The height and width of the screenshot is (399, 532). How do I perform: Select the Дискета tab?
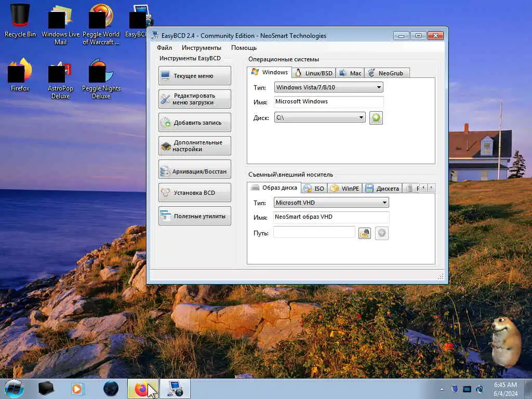382,188
